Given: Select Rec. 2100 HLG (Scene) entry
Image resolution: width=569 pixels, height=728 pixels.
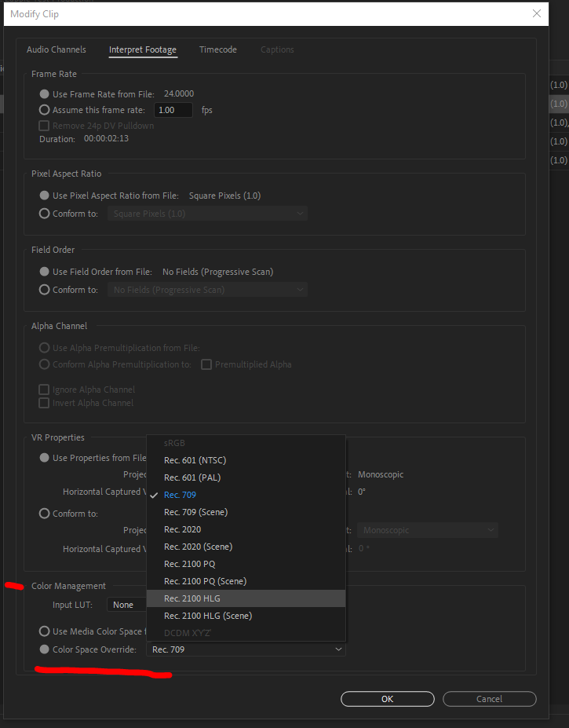Looking at the screenshot, I should tap(208, 616).
